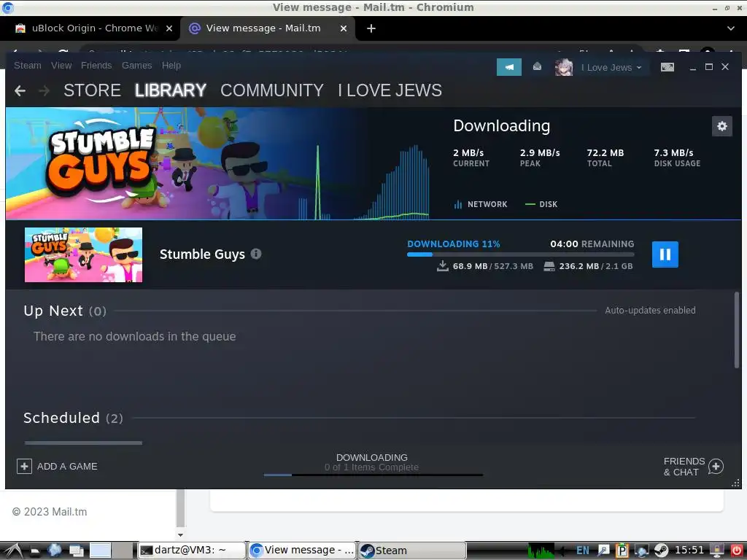Open download settings gear icon
This screenshot has height=560, width=747.
pyautogui.click(x=721, y=126)
